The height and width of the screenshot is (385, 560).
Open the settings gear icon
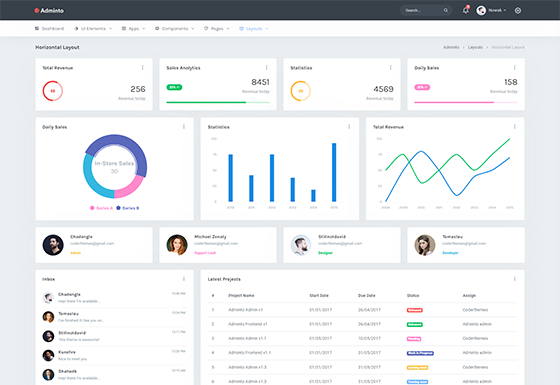pyautogui.click(x=518, y=11)
